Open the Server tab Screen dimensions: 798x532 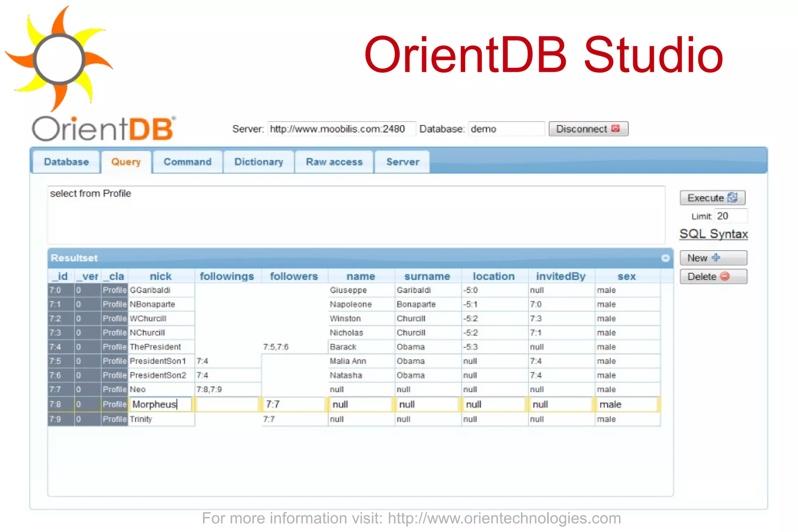(403, 162)
